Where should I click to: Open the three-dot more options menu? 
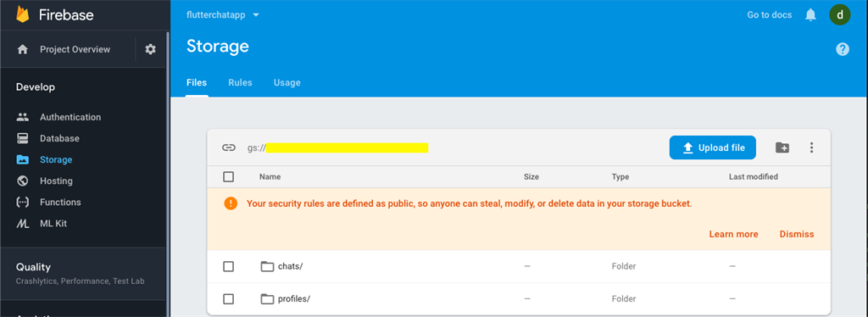[811, 147]
